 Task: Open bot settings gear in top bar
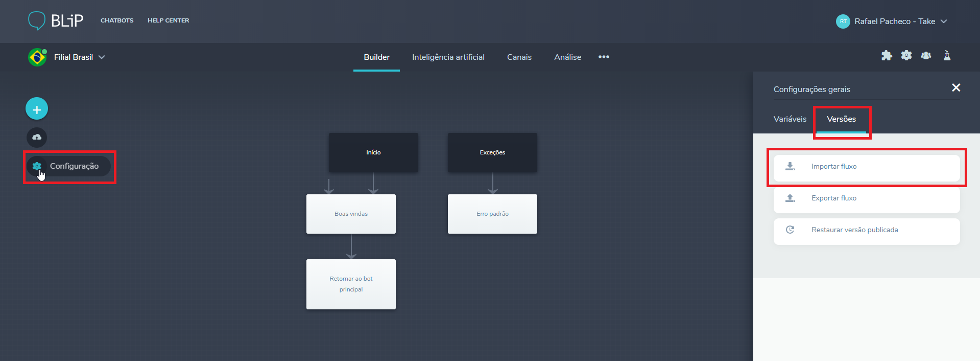coord(906,55)
